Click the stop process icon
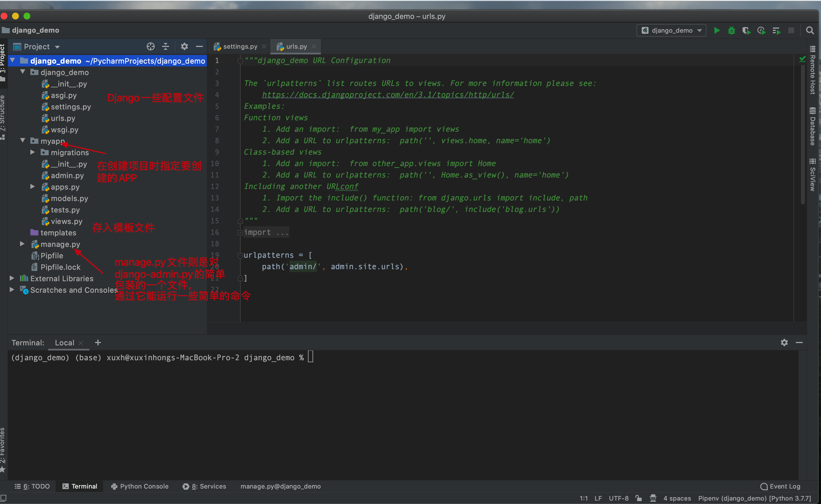Image resolution: width=821 pixels, height=504 pixels. click(791, 30)
